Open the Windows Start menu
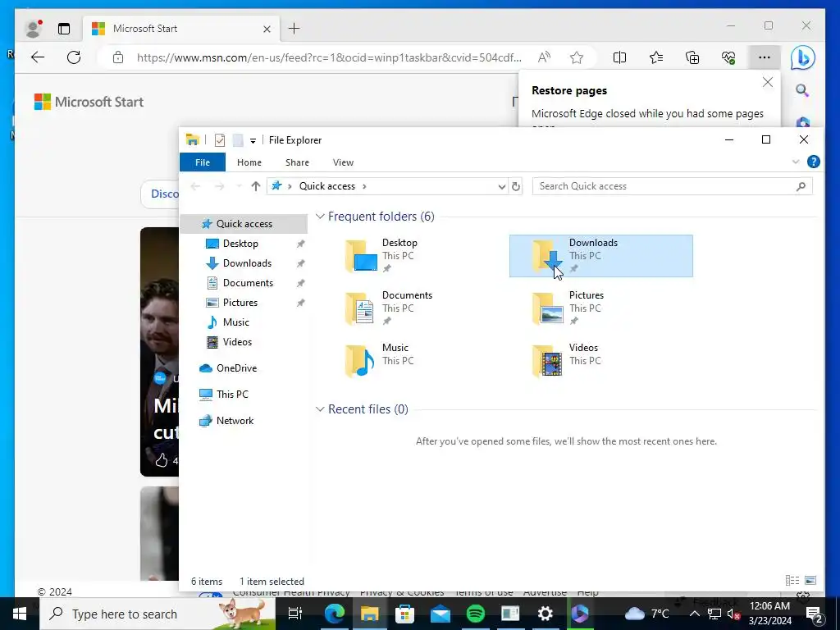 (20, 614)
